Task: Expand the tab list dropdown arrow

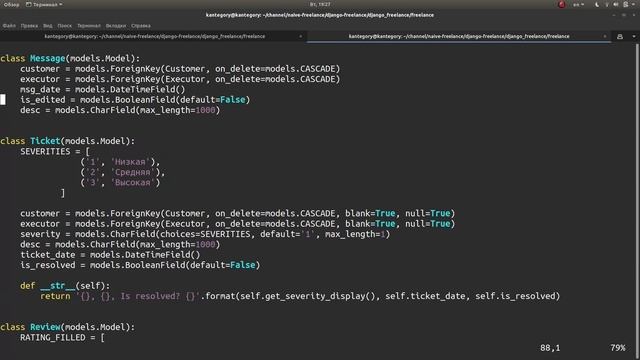Action: tap(634, 36)
